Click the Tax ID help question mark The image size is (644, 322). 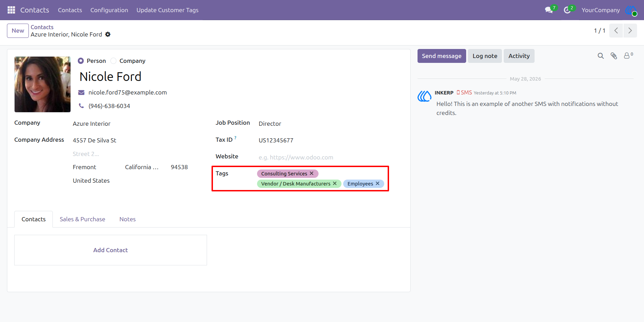[236, 138]
